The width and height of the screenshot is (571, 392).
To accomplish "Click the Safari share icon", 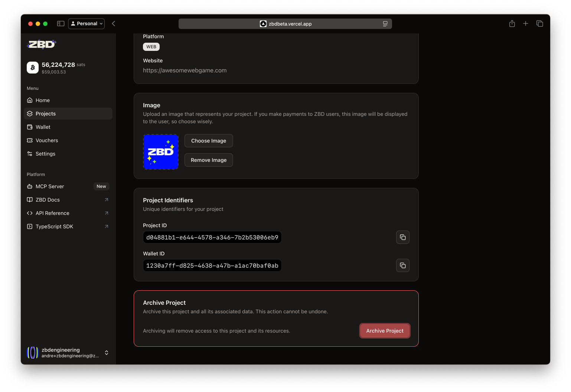I will (x=512, y=23).
